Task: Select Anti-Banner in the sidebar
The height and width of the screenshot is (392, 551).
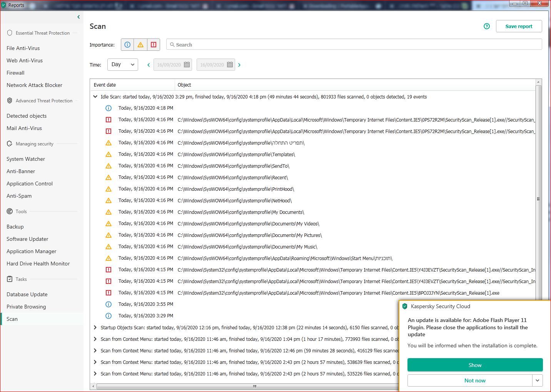Action: [x=21, y=171]
